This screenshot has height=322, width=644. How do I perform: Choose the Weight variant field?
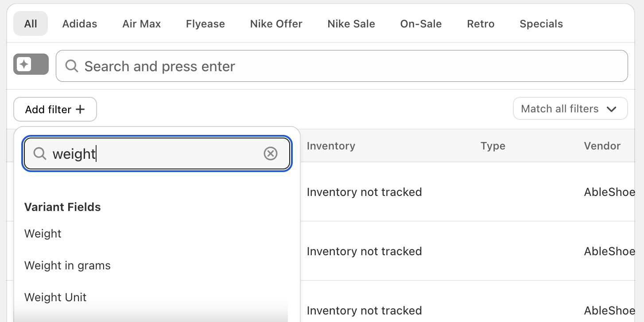[x=43, y=234]
